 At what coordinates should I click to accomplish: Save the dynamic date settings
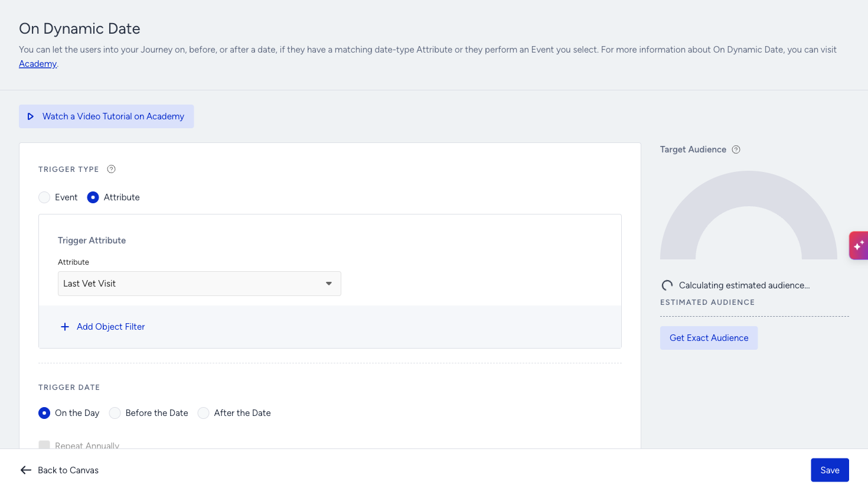tap(830, 470)
